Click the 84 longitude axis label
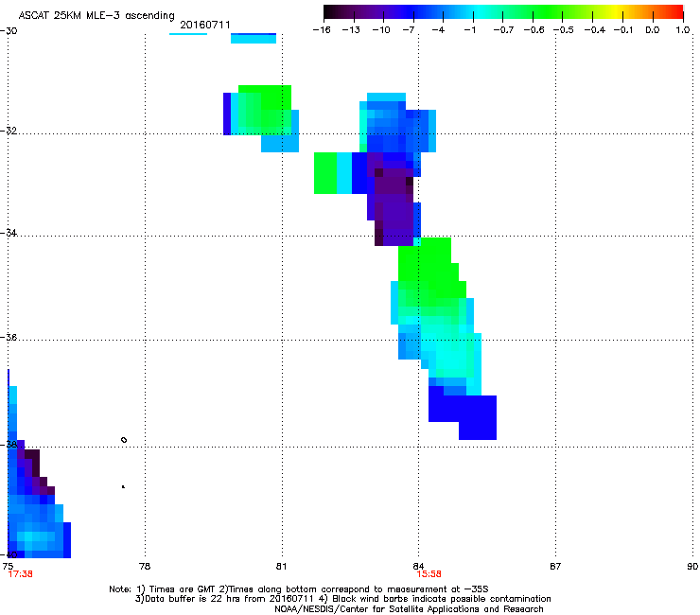This screenshot has height=615, width=700. coord(418,566)
